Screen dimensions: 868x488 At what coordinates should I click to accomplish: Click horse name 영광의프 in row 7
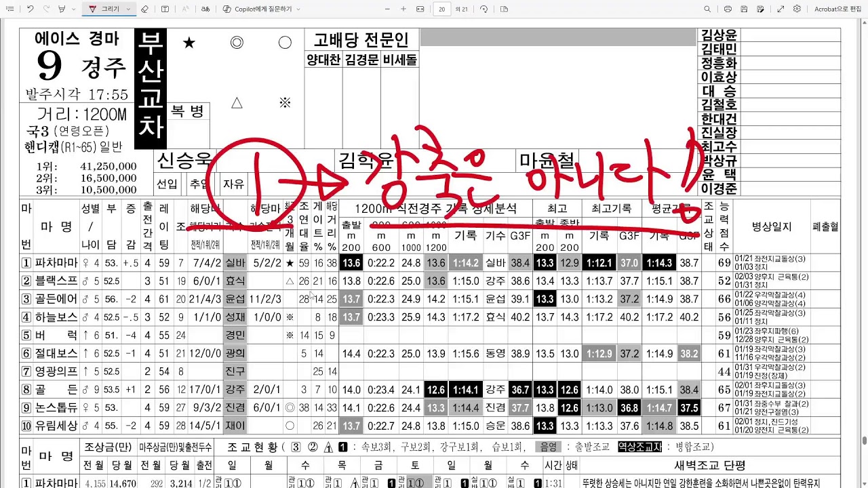(x=56, y=371)
